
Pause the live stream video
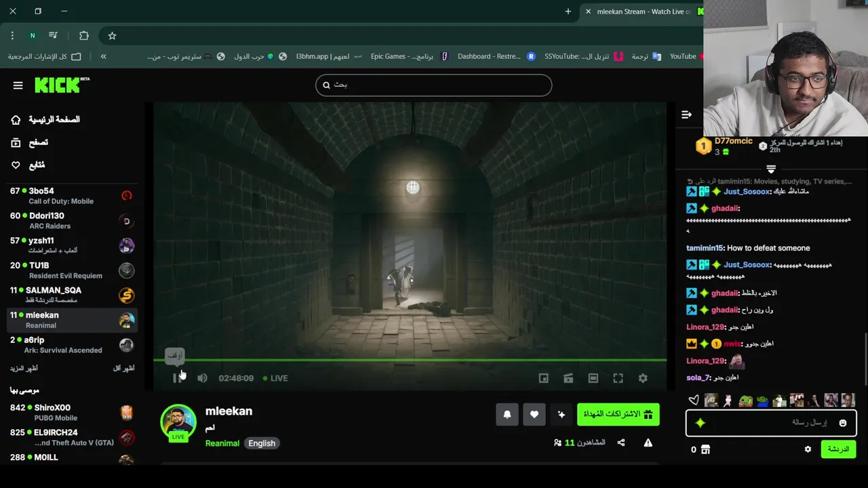tap(178, 378)
